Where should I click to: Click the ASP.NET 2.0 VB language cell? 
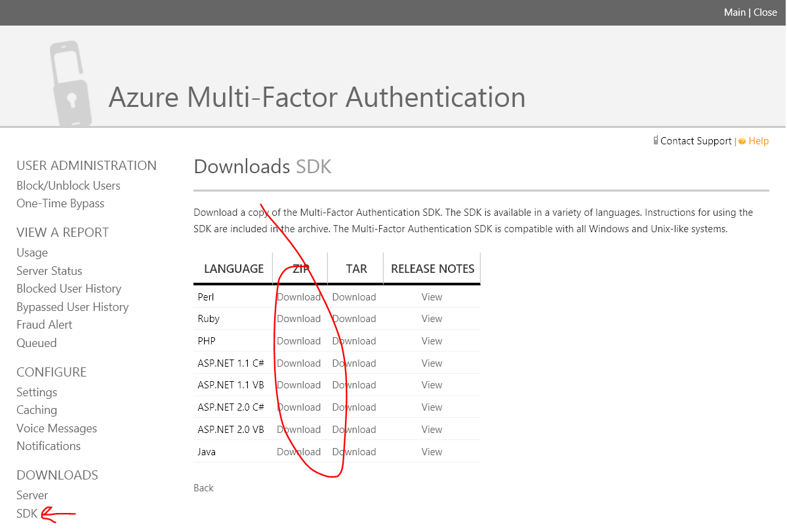tap(231, 430)
